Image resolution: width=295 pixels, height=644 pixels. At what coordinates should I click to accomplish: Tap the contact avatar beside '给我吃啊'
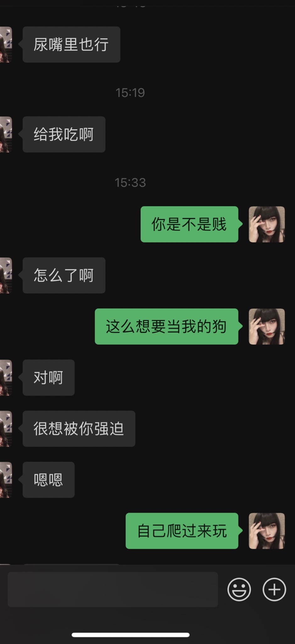[x=6, y=135]
